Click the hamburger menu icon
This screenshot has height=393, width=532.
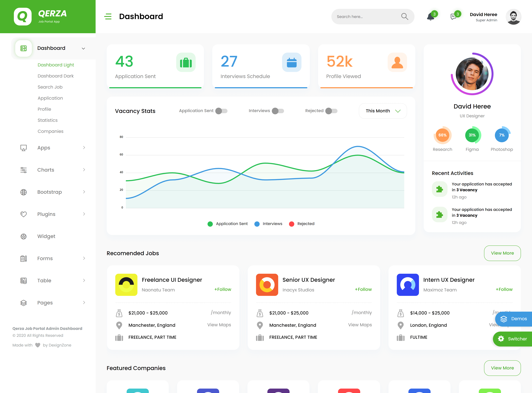click(x=108, y=16)
